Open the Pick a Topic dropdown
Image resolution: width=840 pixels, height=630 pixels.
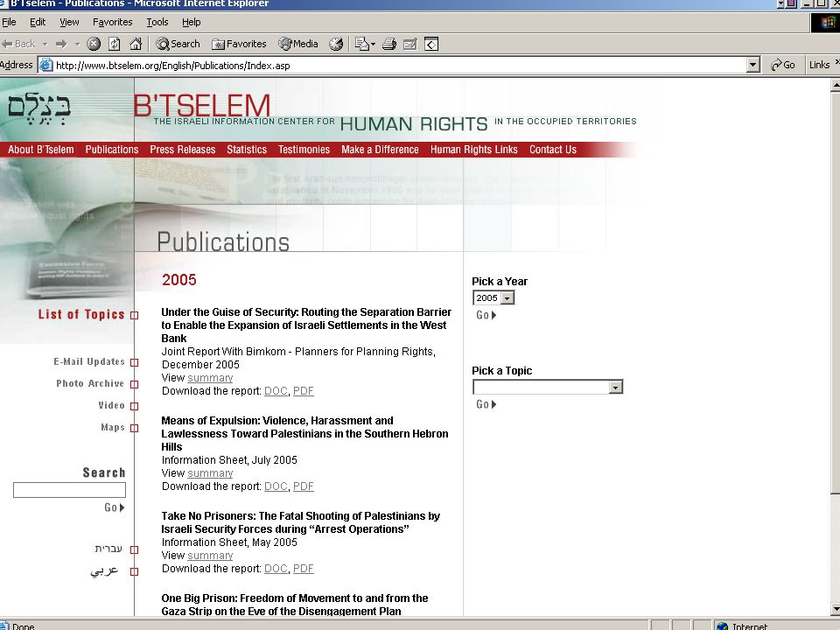coord(615,387)
